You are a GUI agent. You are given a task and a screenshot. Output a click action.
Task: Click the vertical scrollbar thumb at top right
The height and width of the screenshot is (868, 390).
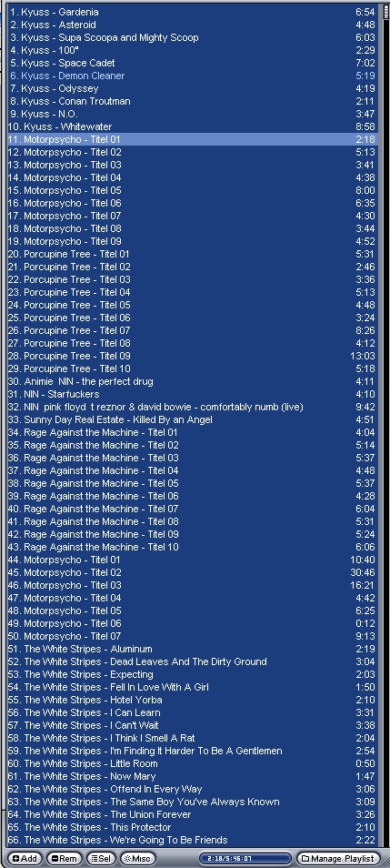386,12
